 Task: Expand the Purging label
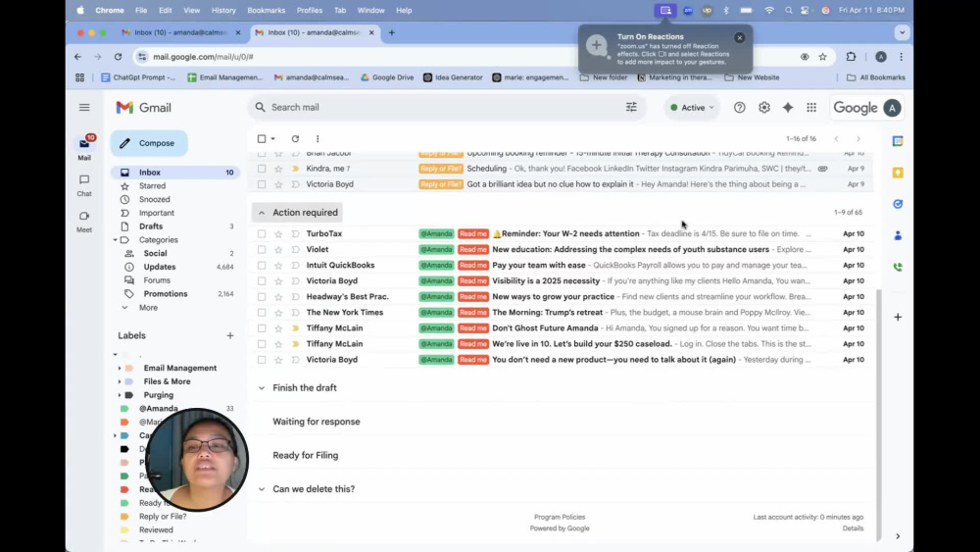[x=120, y=395]
